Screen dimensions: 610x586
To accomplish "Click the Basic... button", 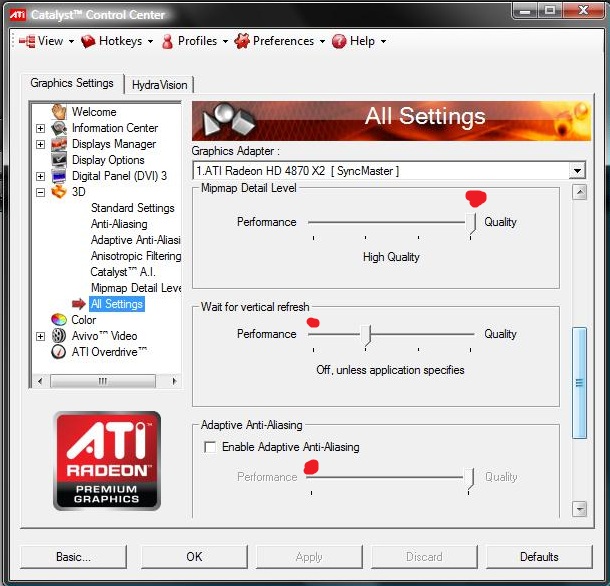I will tap(74, 557).
